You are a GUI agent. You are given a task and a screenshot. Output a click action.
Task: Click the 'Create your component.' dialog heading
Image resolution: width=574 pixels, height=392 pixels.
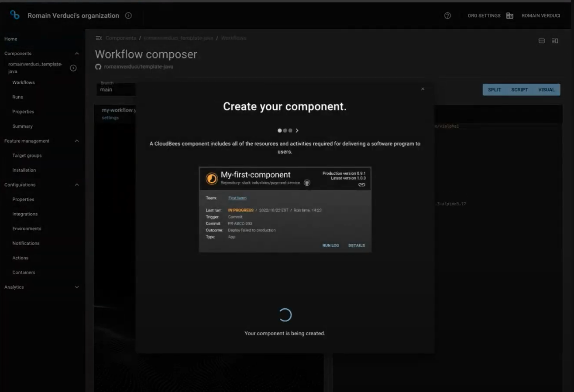pyautogui.click(x=285, y=107)
